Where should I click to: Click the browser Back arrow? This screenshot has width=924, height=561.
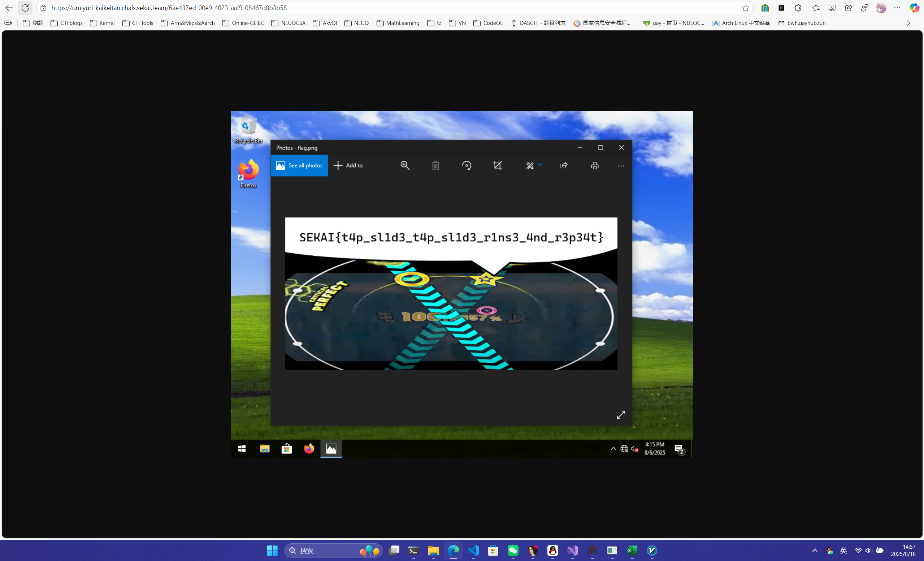click(x=9, y=8)
